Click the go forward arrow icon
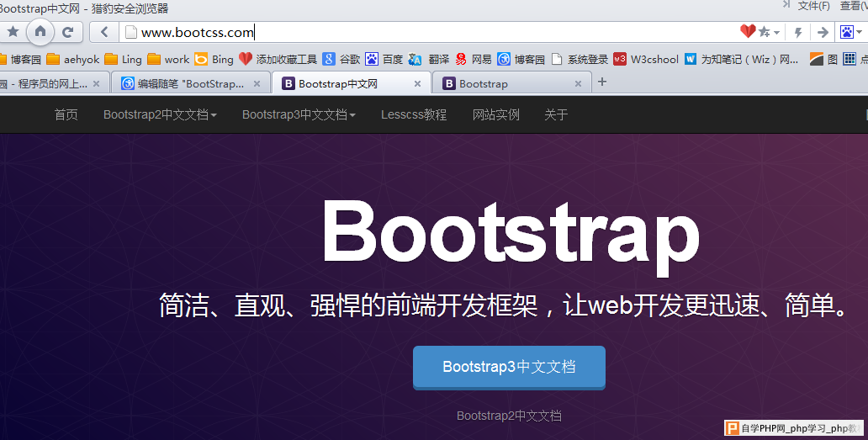This screenshot has width=868, height=440. (823, 33)
